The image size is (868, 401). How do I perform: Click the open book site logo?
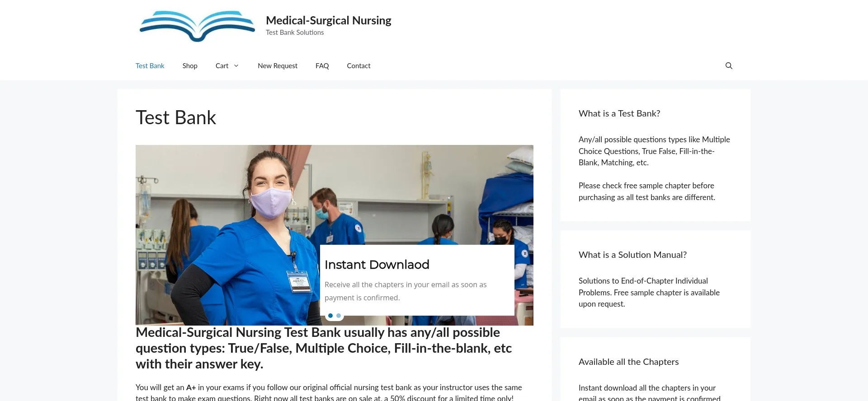tap(197, 26)
